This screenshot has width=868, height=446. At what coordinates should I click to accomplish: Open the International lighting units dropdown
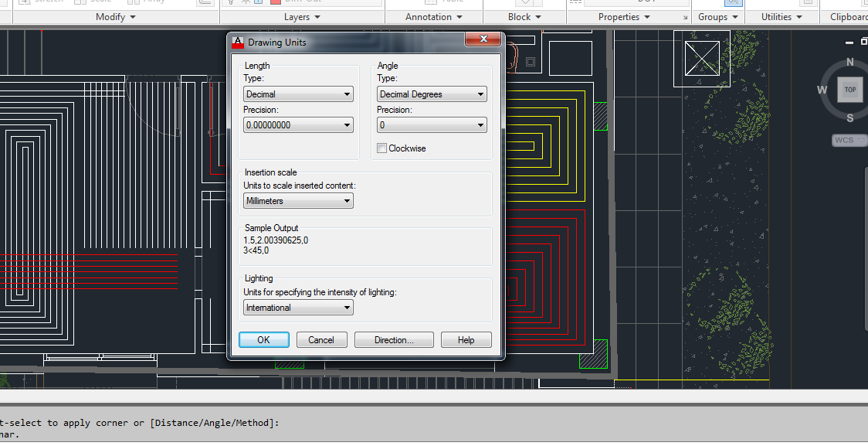coord(298,307)
